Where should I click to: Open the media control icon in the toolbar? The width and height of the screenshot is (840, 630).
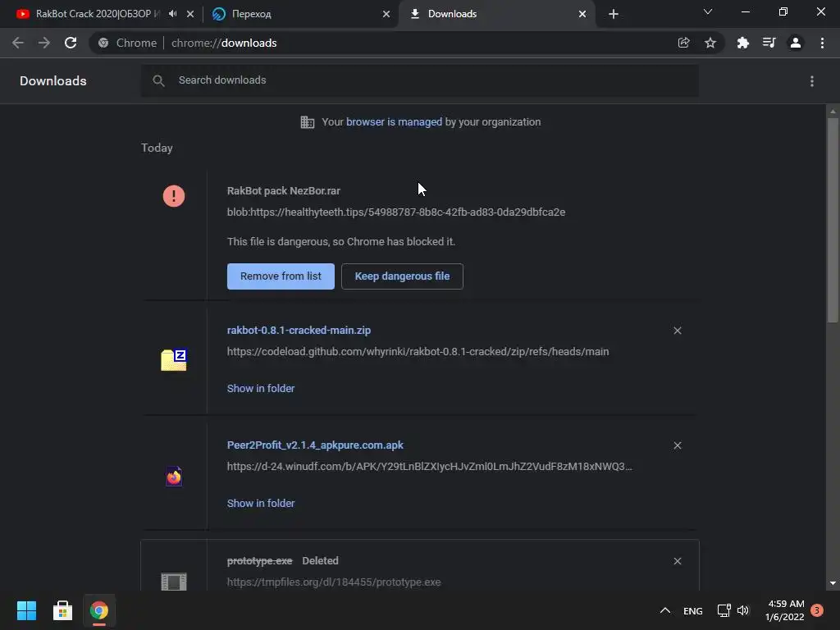(x=769, y=43)
